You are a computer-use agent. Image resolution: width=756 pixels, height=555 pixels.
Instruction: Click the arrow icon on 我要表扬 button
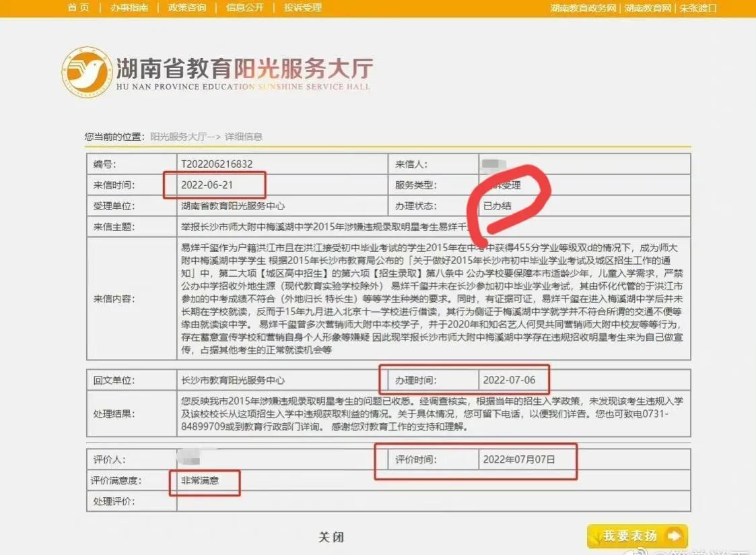point(673,536)
